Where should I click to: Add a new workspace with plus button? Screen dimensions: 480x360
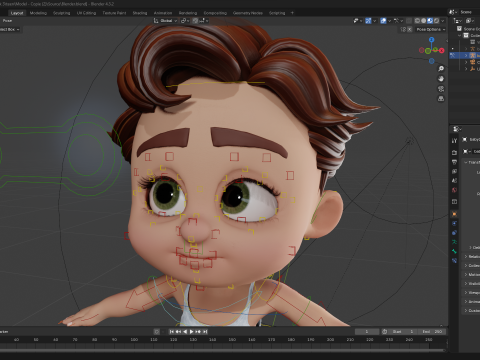coord(292,13)
